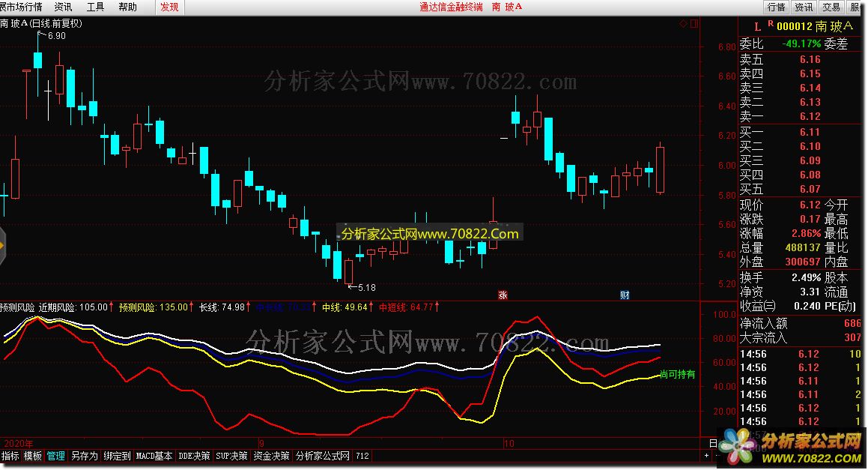
Task: Click the blue 财 marker under the chart
Action: click(x=625, y=295)
